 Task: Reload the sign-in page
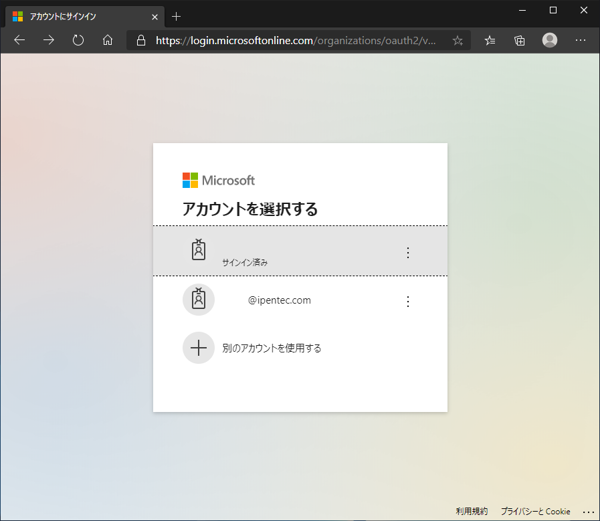(78, 40)
